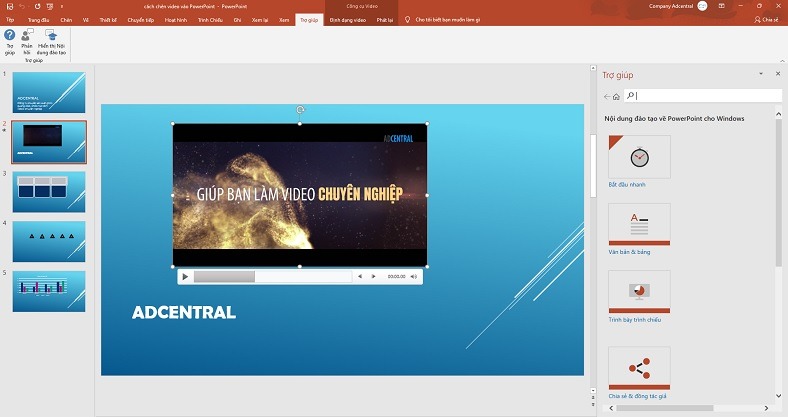Screen dimensions: 788x417
Task: Click the Trình bày trình chiếu link
Action: click(635, 320)
